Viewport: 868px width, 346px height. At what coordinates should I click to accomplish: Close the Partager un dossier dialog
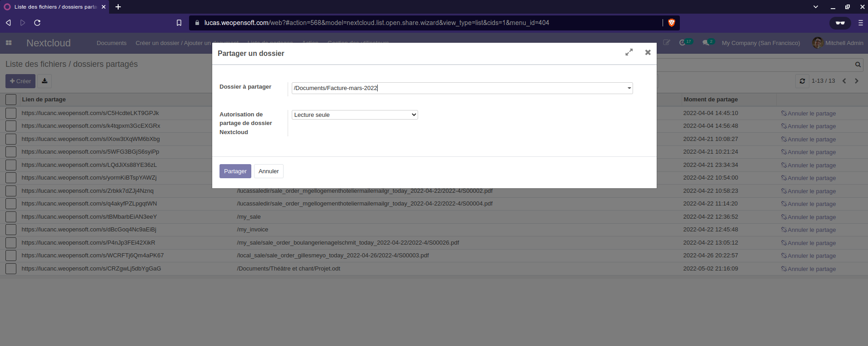coord(648,52)
